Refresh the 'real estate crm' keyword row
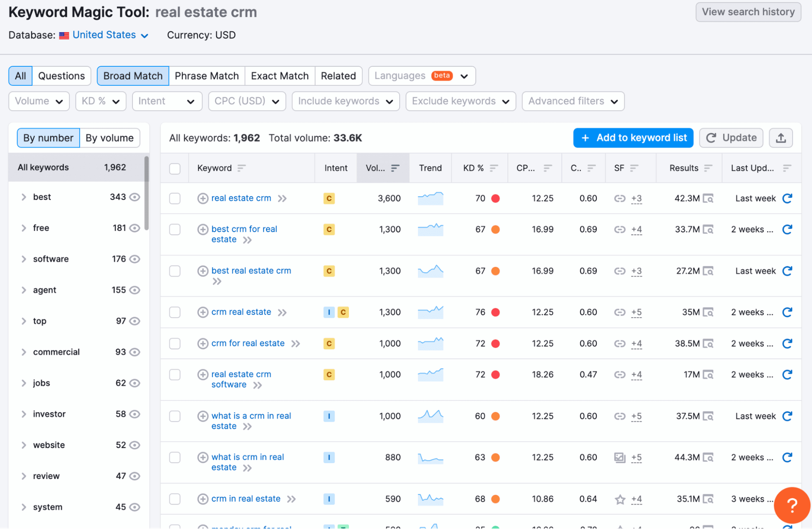Image resolution: width=812 pixels, height=529 pixels. pyautogui.click(x=787, y=198)
